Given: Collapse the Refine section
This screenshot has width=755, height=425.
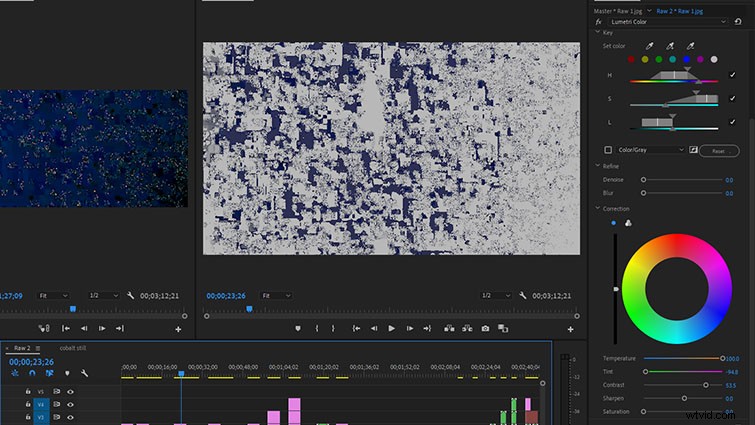Looking at the screenshot, I should pyautogui.click(x=598, y=166).
